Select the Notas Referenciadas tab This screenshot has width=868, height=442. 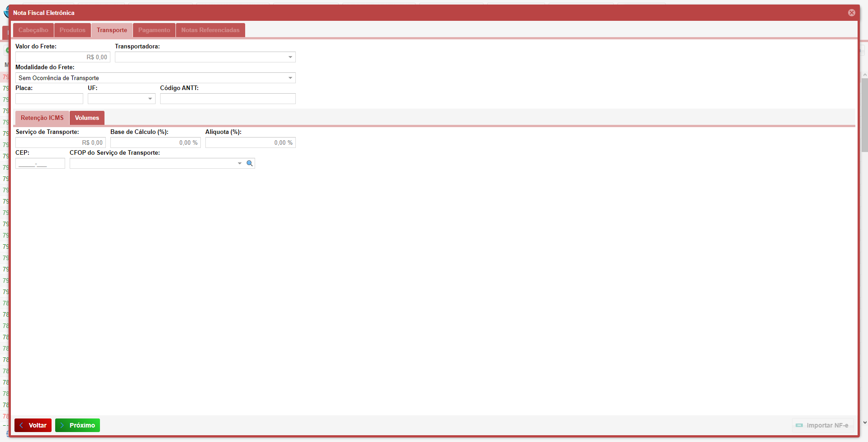(x=210, y=30)
